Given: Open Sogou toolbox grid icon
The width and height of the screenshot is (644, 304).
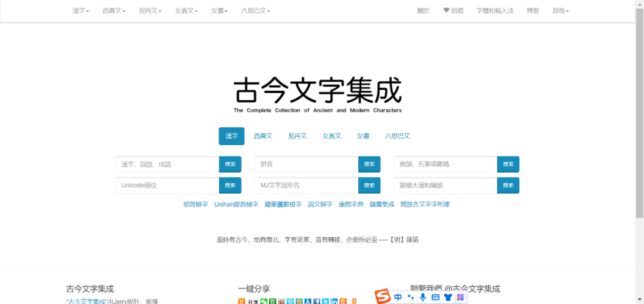Looking at the screenshot, I should (x=460, y=297).
